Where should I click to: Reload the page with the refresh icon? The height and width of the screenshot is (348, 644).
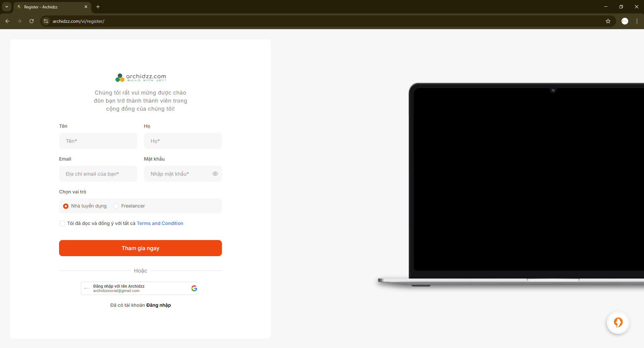point(32,21)
